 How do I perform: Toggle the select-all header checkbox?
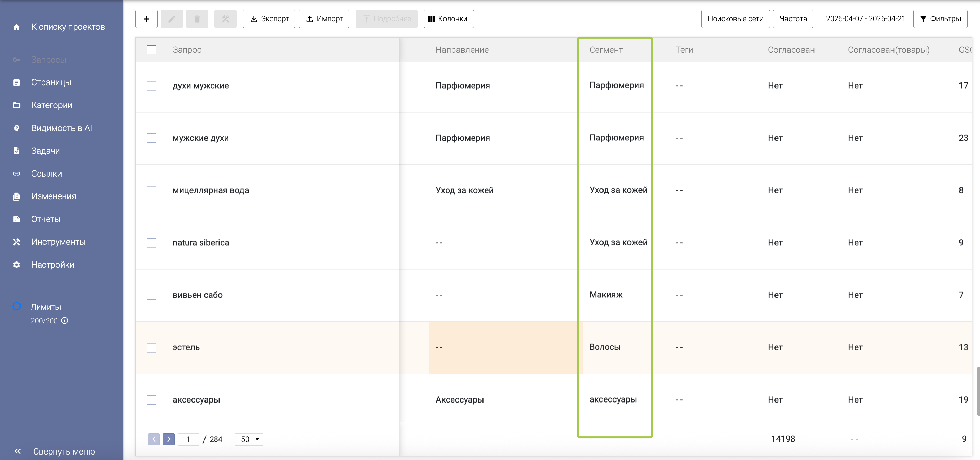[x=151, y=50]
